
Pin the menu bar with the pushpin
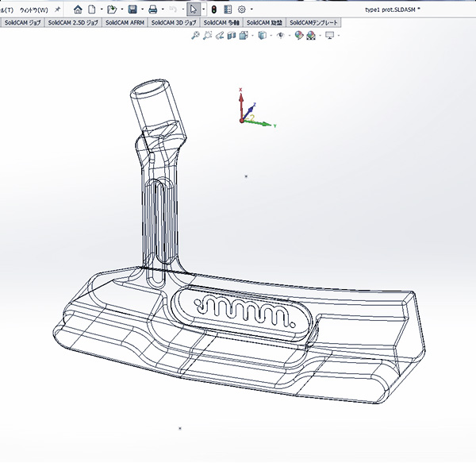coord(57,9)
